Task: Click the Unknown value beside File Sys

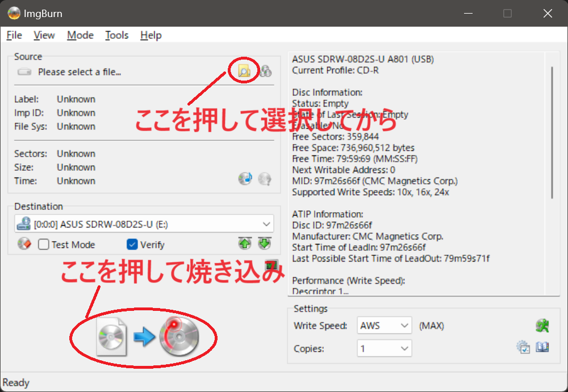Action: click(76, 127)
